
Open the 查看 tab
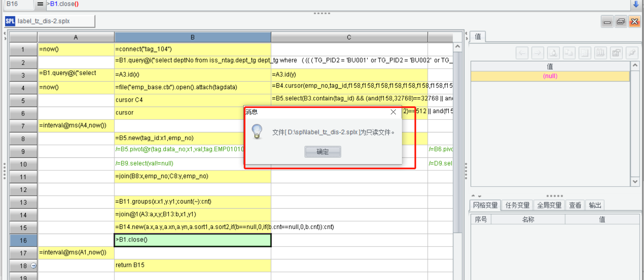pos(575,205)
